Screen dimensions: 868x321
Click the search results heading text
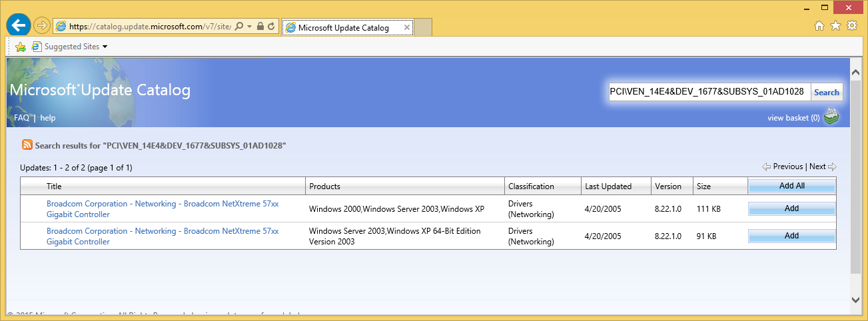pyautogui.click(x=161, y=145)
